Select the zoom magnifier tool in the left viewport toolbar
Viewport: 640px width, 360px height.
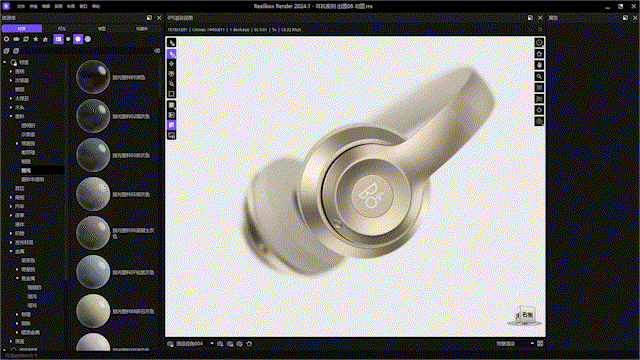[171, 84]
